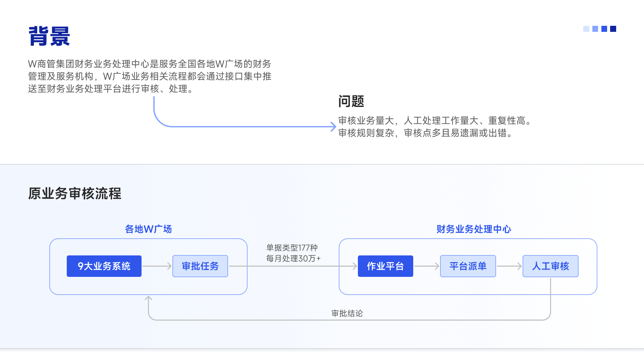The width and height of the screenshot is (644, 362).
Task: Click the 背景 slide title
Action: pyautogui.click(x=49, y=36)
